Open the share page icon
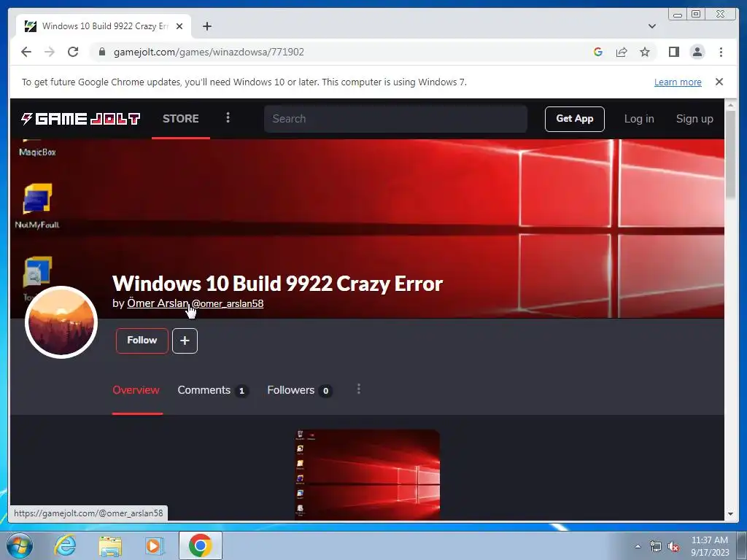747x560 pixels. pos(622,52)
